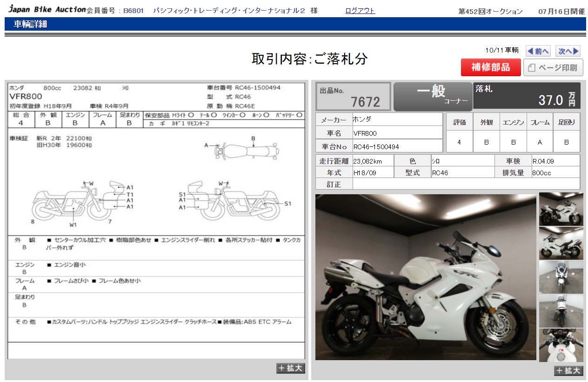Viewport: 588px width, 382px height.
Task: Click the 07月16日開催 date text
Action: click(561, 12)
